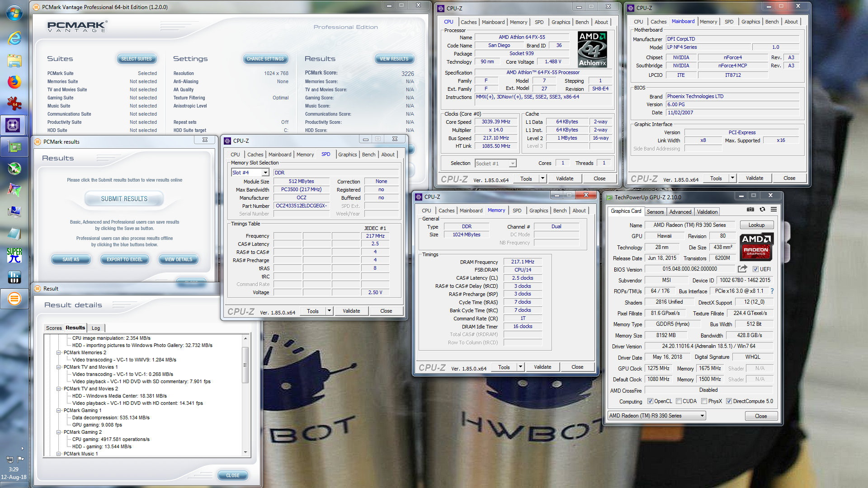Open Windows Explorer folder icon on taskbar

14,60
